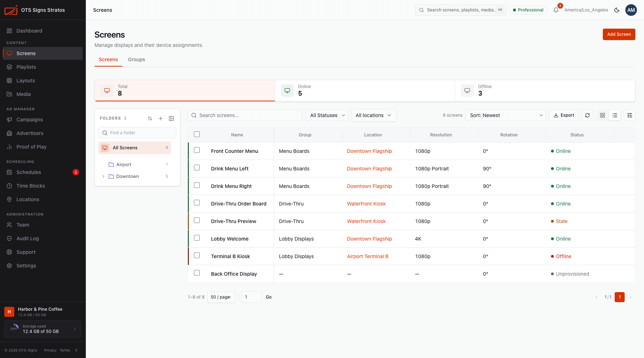This screenshot has height=358, width=644.
Task: Filter by the Online stat card
Action: pyautogui.click(x=365, y=91)
